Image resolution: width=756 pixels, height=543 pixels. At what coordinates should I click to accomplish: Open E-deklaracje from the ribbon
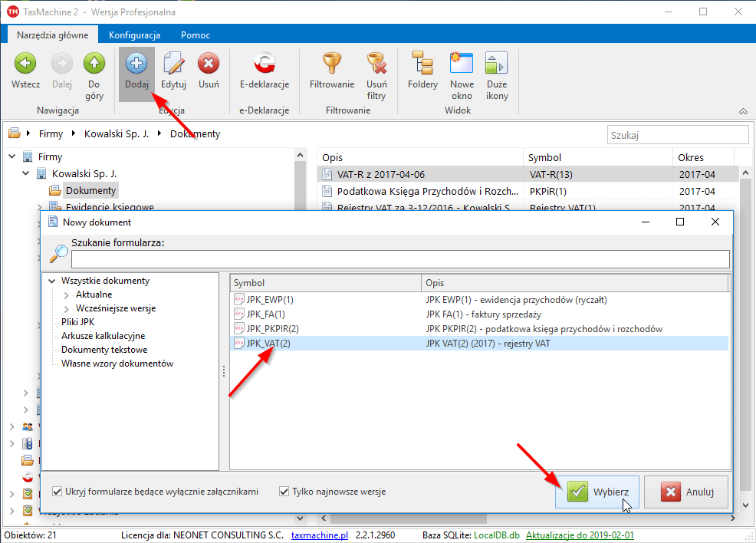click(x=264, y=64)
